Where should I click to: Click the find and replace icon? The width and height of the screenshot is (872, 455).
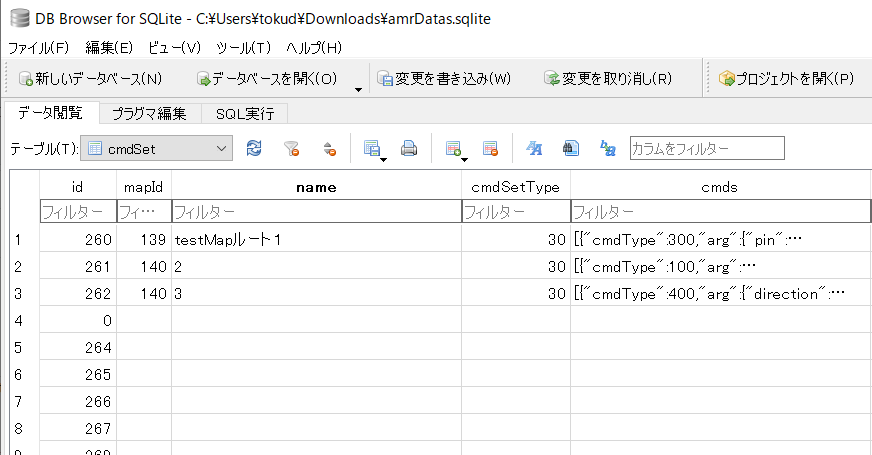(607, 148)
